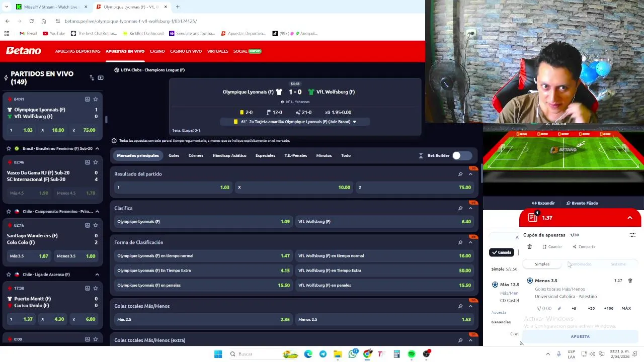This screenshot has height=362, width=644.
Task: Favorite Chile Liga de Ascenso league
Action: coord(9,274)
